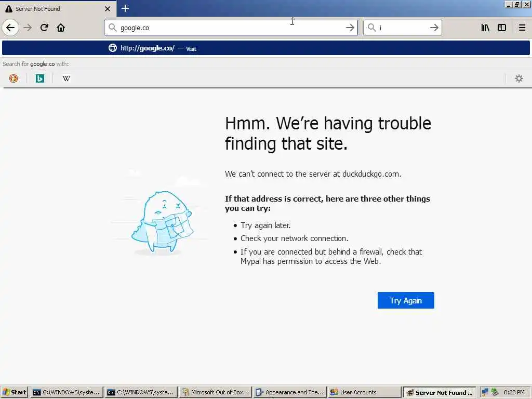Click the search box submit arrow

point(434,28)
